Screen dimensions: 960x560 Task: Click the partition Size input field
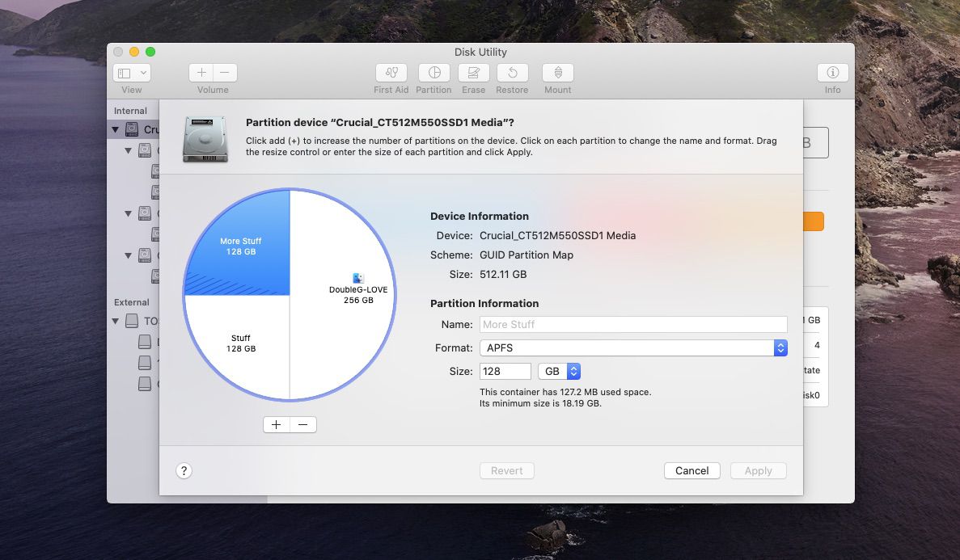pyautogui.click(x=505, y=372)
